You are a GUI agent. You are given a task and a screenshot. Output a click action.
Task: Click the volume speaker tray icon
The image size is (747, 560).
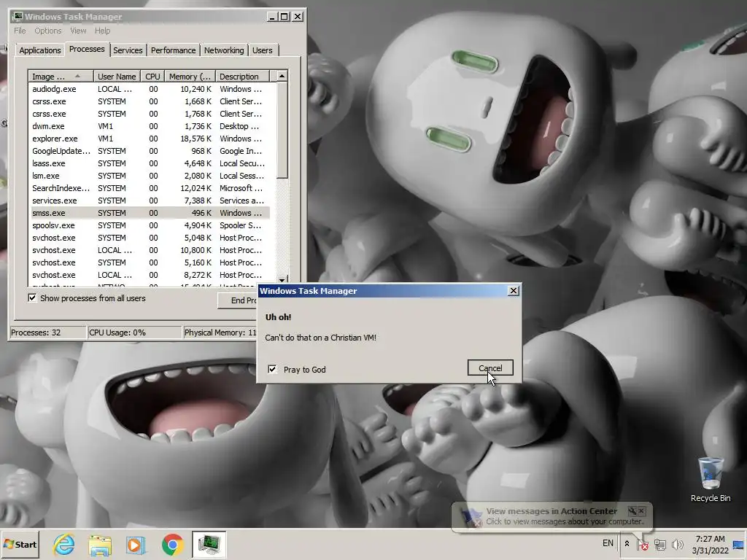677,544
